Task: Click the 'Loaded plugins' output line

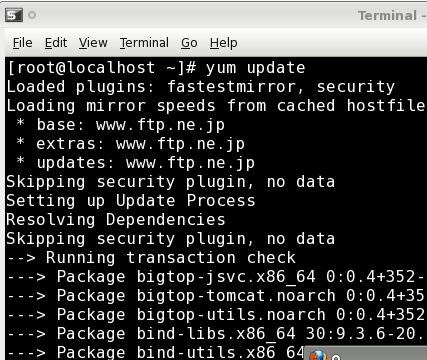Action: point(201,87)
